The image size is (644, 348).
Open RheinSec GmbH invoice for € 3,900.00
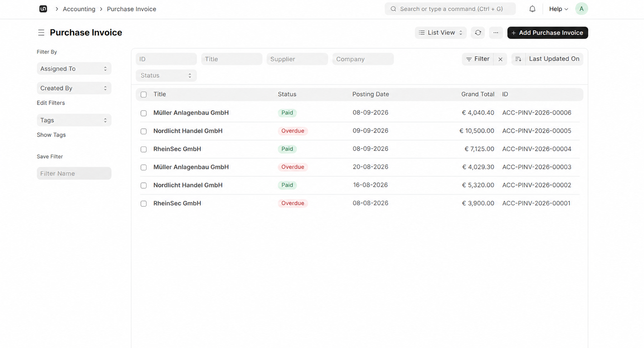click(177, 203)
